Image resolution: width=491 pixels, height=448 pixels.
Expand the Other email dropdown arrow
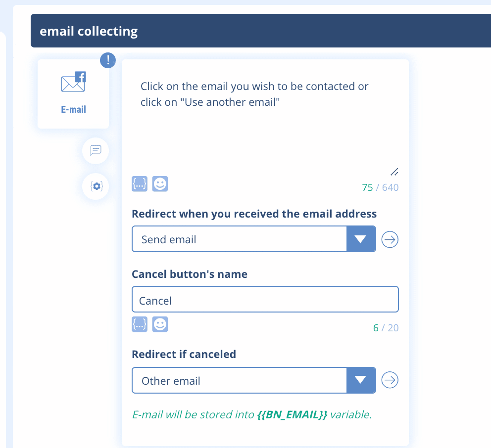point(361,380)
